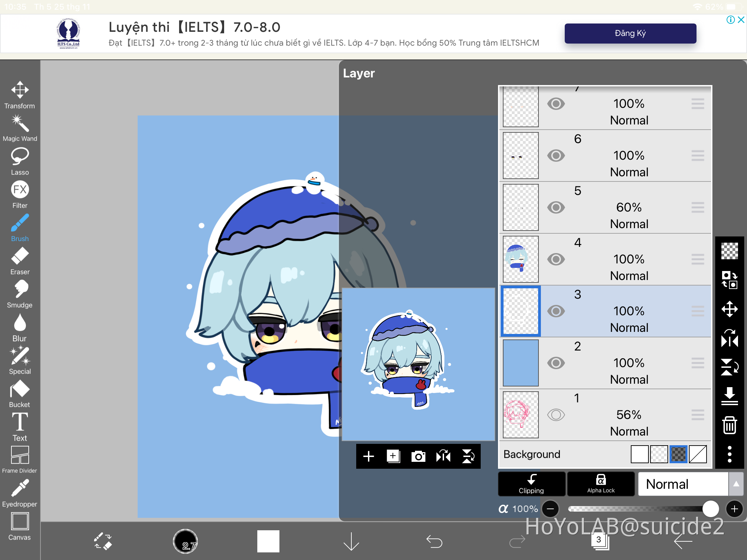This screenshot has height=560, width=747.
Task: Tap layer 2's blue thumbnail
Action: (x=520, y=363)
